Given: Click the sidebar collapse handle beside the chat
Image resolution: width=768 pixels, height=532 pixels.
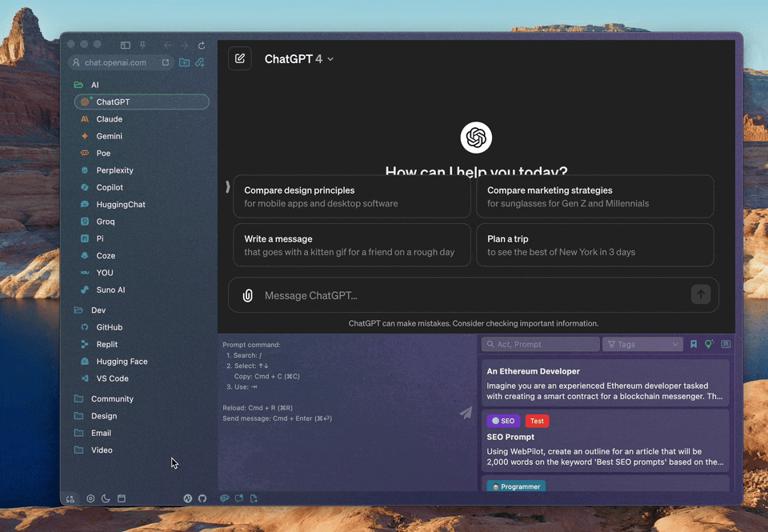Looking at the screenshot, I should [227, 186].
